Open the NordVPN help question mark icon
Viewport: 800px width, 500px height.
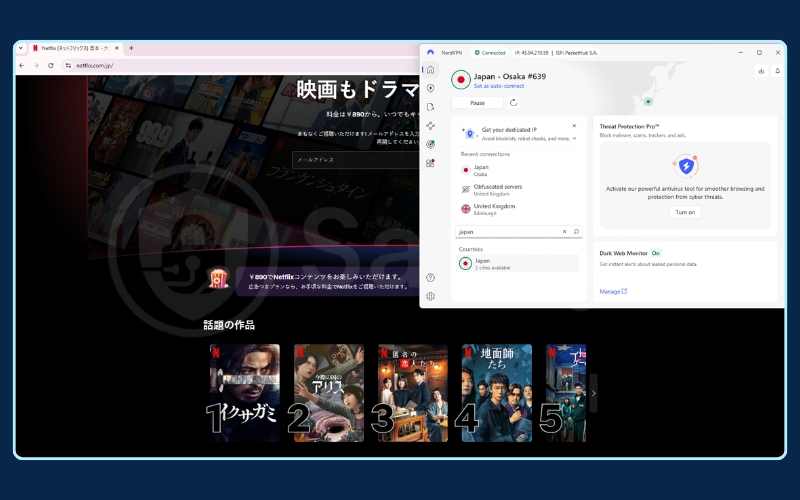pyautogui.click(x=431, y=278)
